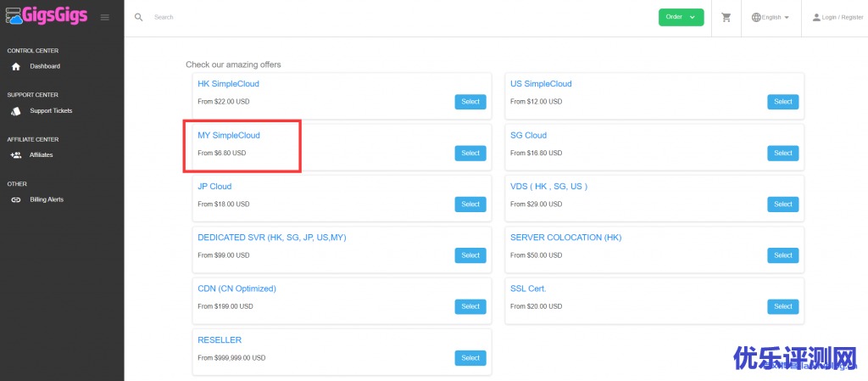The height and width of the screenshot is (381, 868).
Task: Click the 'From $99.00 USD' price text
Action: pos(224,255)
